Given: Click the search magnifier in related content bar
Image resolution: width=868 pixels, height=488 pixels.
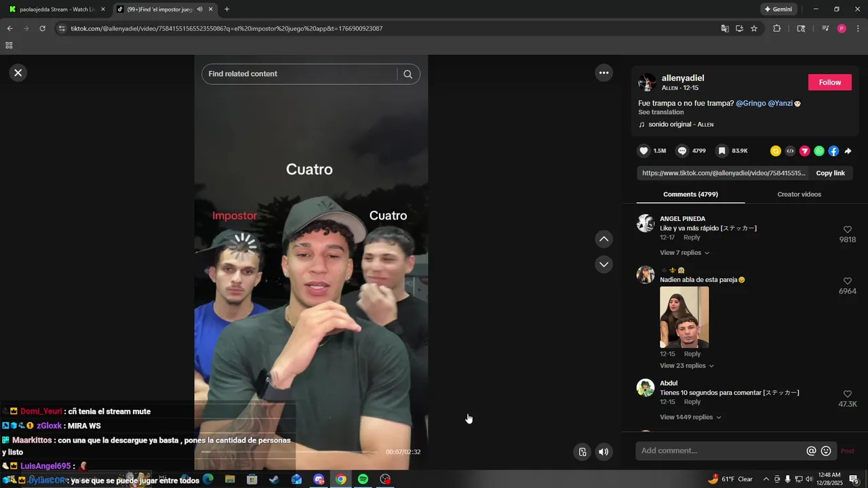Looking at the screenshot, I should [x=408, y=74].
